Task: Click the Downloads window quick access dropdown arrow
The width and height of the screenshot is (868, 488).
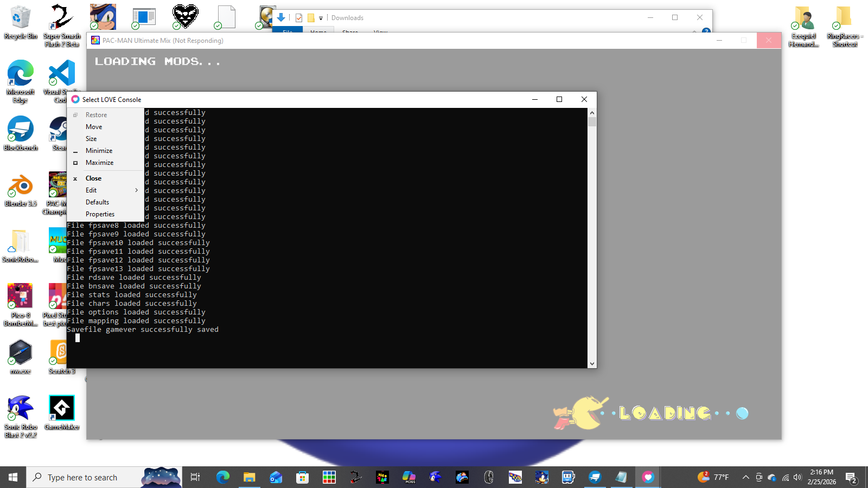Action: 321,18
